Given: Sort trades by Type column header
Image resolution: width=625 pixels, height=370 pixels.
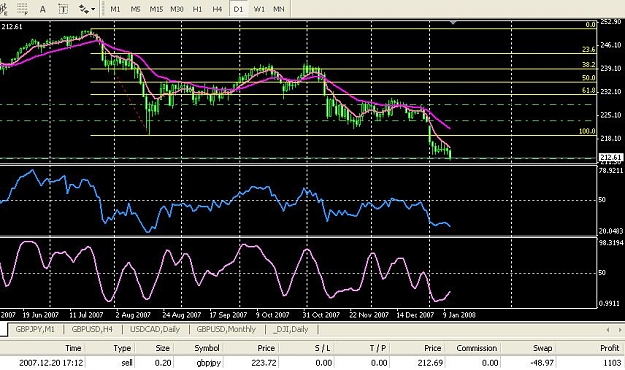Looking at the screenshot, I should click(122, 348).
